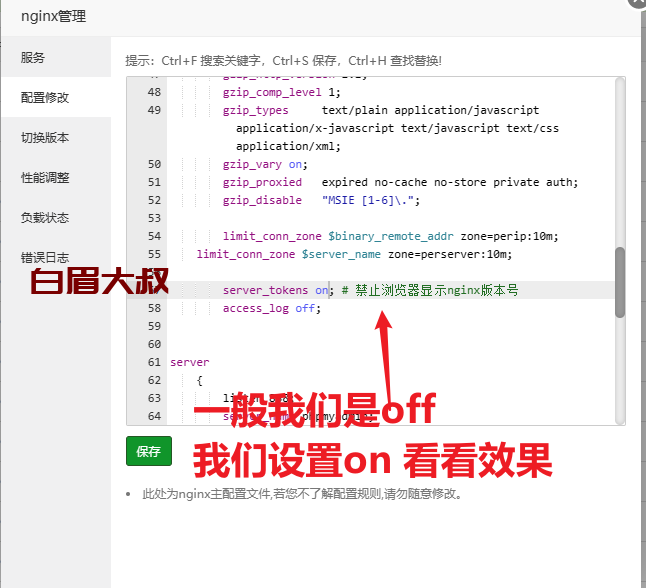The width and height of the screenshot is (646, 588).
Task: Go to the 负载状态 tab
Action: click(x=56, y=218)
